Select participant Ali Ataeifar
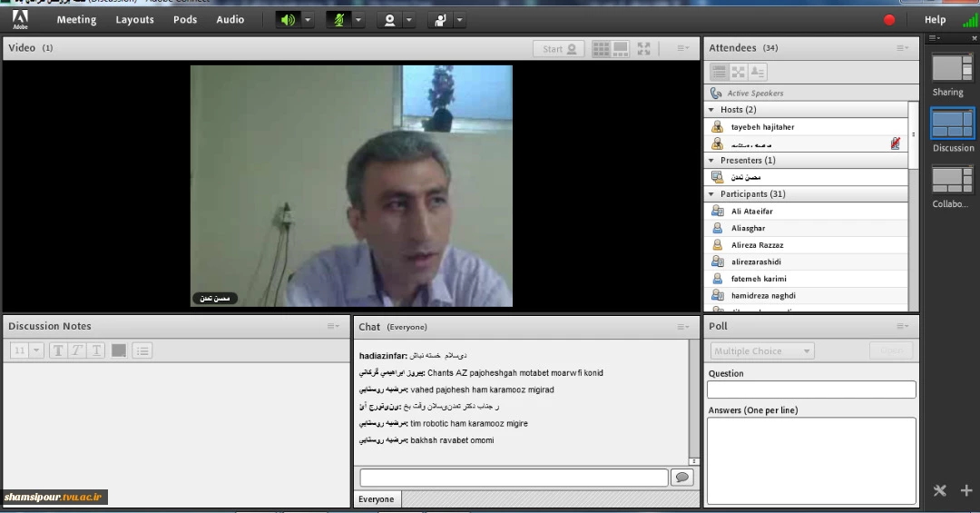This screenshot has width=980, height=513. point(807,211)
